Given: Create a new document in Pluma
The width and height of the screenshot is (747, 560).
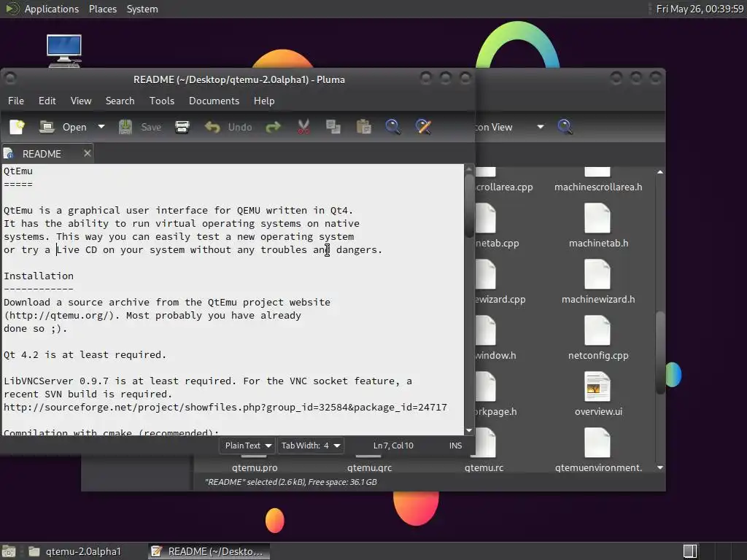Looking at the screenshot, I should [18, 127].
